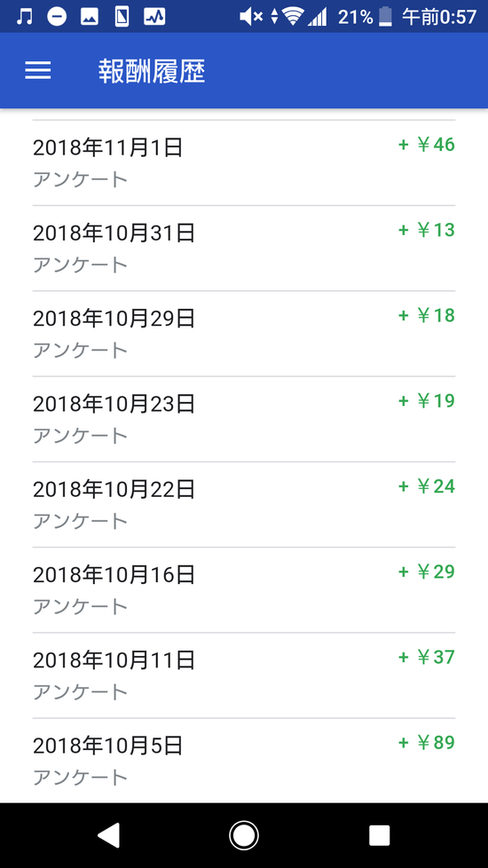Image resolution: width=488 pixels, height=868 pixels.
Task: Tap the Android home button
Action: pyautogui.click(x=244, y=835)
